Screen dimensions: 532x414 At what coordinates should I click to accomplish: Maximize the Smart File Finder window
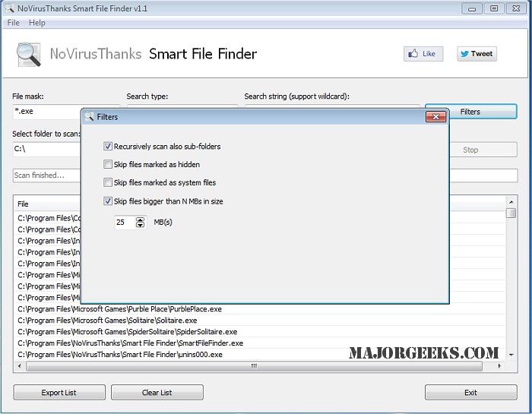(494, 8)
